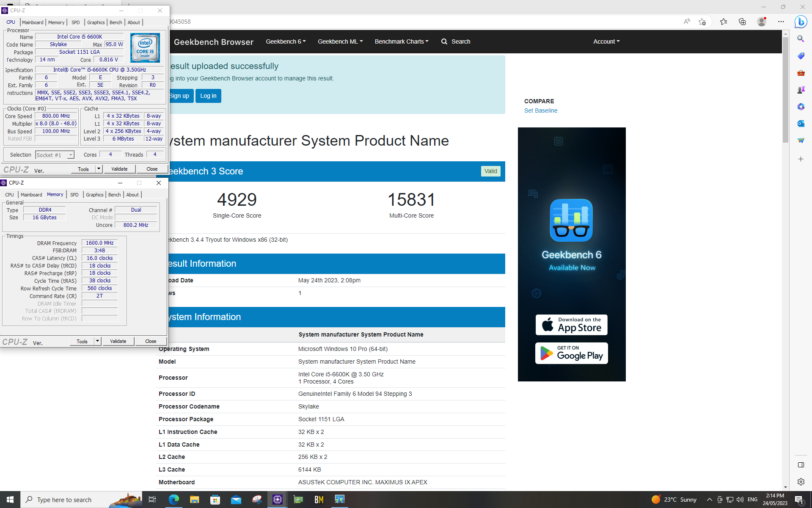Screen dimensions: 812x508
Task: Open the Collections icon in Edge toolbar
Action: pos(742,22)
